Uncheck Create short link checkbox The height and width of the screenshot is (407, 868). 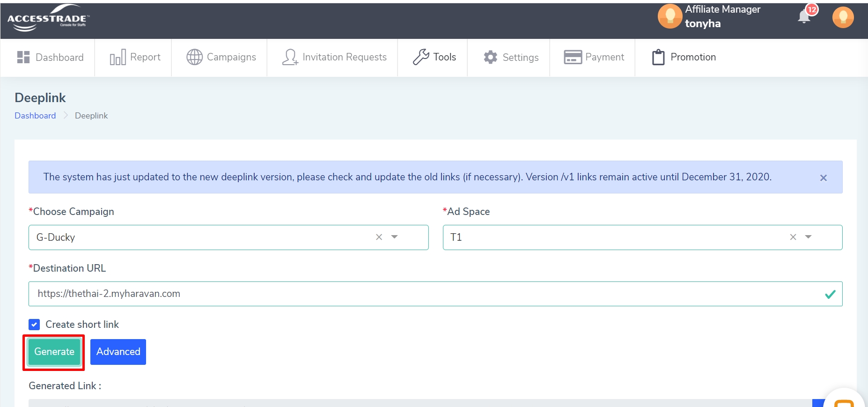pos(34,325)
